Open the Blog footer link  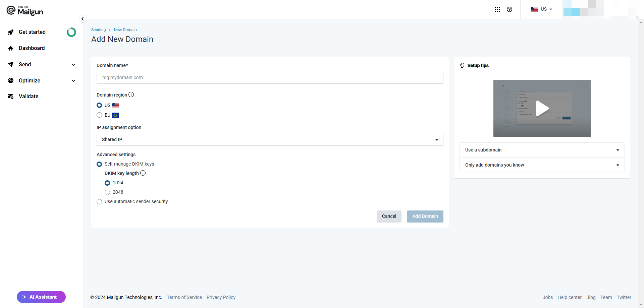(x=591, y=297)
